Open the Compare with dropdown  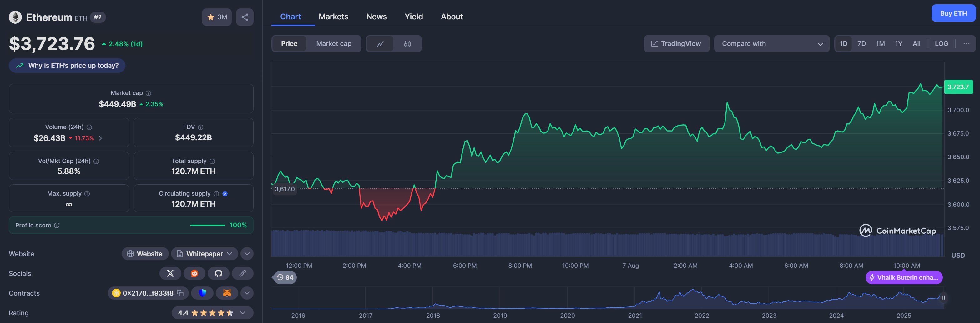[771, 44]
